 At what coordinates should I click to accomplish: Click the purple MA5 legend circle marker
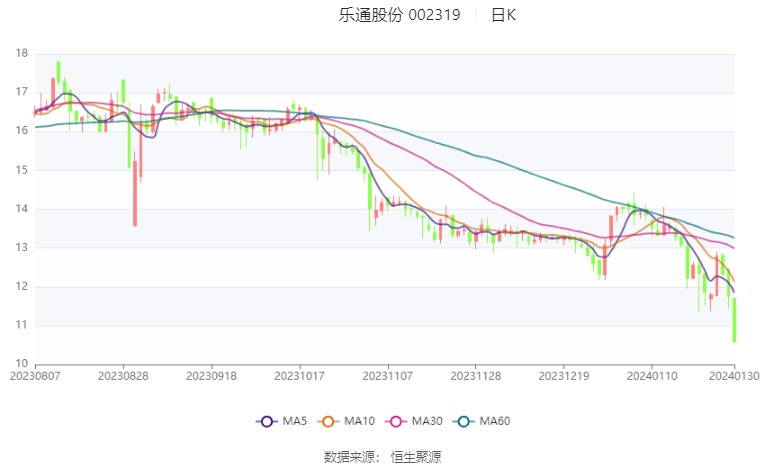tap(265, 421)
